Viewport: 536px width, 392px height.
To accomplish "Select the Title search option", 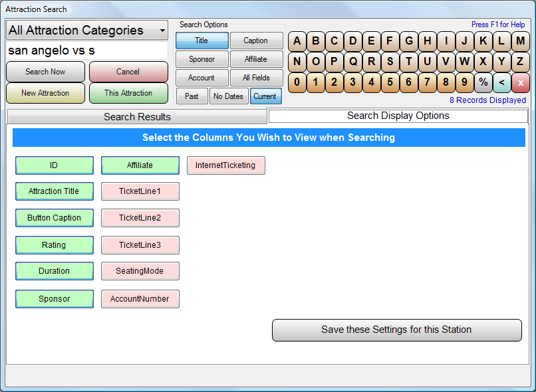I will click(201, 41).
